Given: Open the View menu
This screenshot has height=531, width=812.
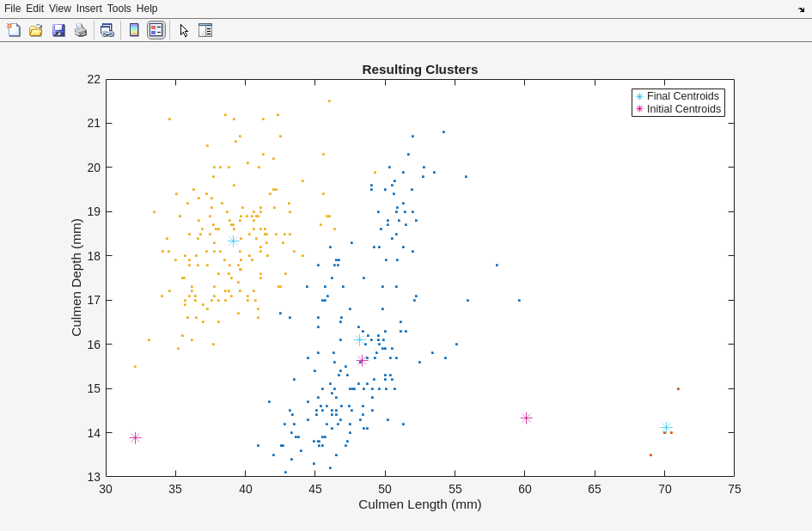Looking at the screenshot, I should click(60, 9).
